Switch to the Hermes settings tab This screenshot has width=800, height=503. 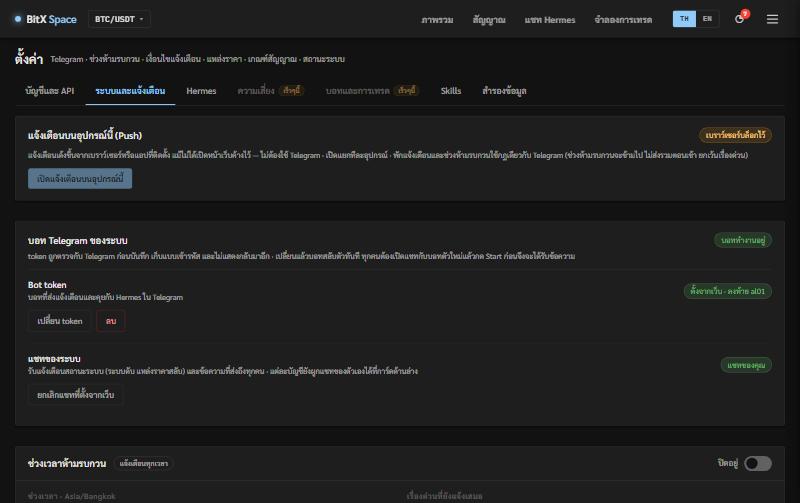click(201, 91)
